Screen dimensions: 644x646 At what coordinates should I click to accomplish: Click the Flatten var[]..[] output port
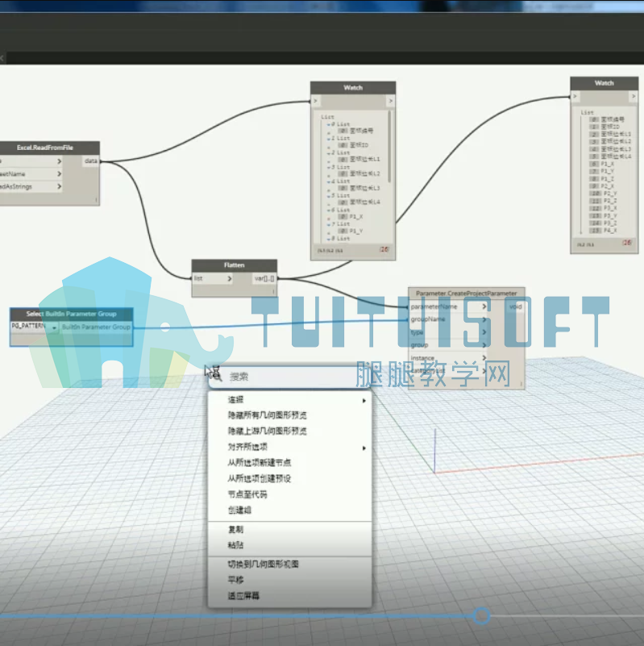(x=264, y=278)
